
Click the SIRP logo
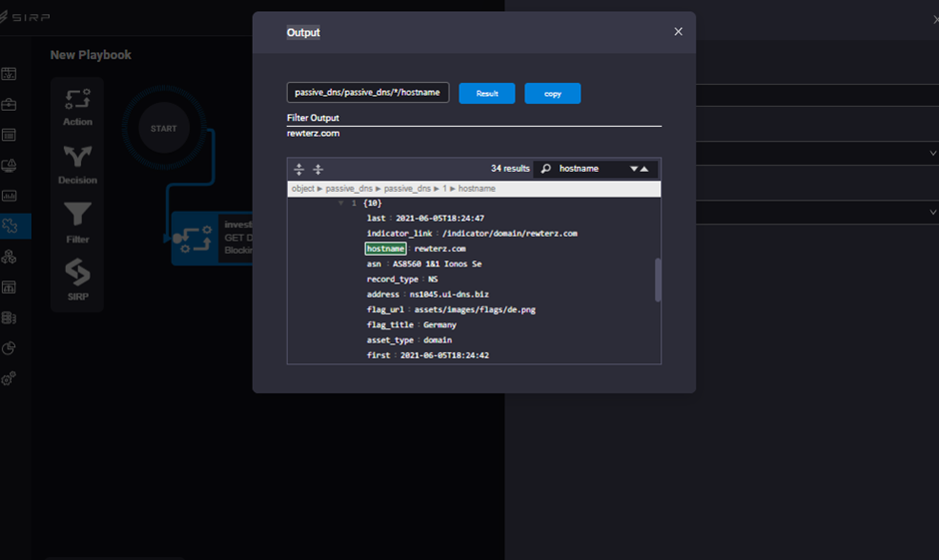click(x=25, y=17)
